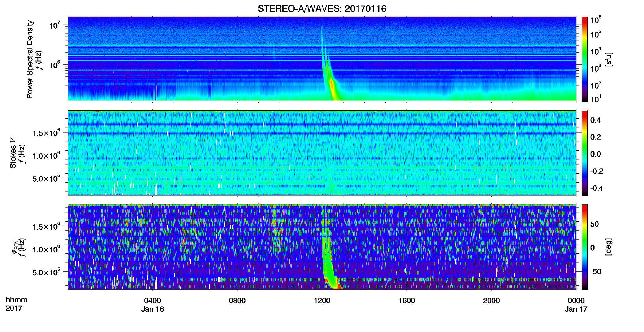Click the -50 value on degrees color bar
Image resolution: width=644 pixels, height=332 pixels.
coord(596,271)
